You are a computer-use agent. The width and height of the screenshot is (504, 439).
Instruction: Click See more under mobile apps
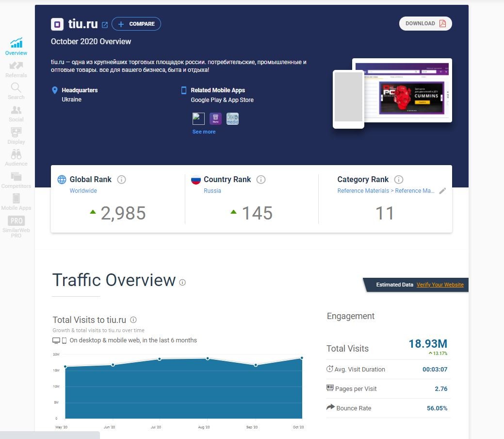click(204, 132)
